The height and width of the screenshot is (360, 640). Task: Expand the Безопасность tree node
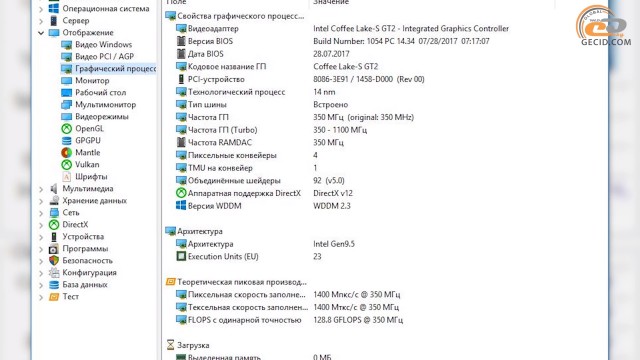tap(41, 261)
